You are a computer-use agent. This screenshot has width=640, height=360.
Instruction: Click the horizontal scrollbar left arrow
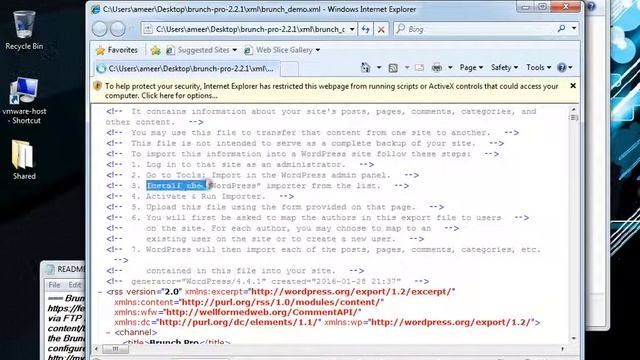click(96, 349)
